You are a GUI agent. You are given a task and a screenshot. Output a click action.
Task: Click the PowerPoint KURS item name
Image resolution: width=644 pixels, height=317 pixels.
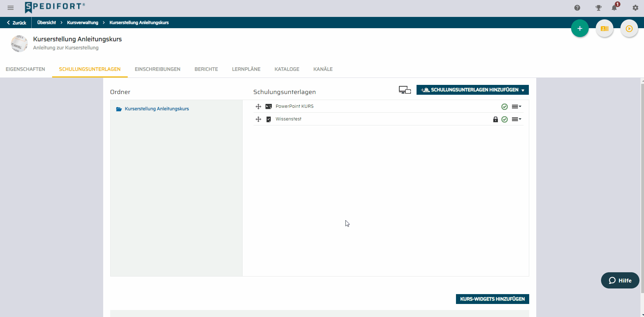pos(294,106)
